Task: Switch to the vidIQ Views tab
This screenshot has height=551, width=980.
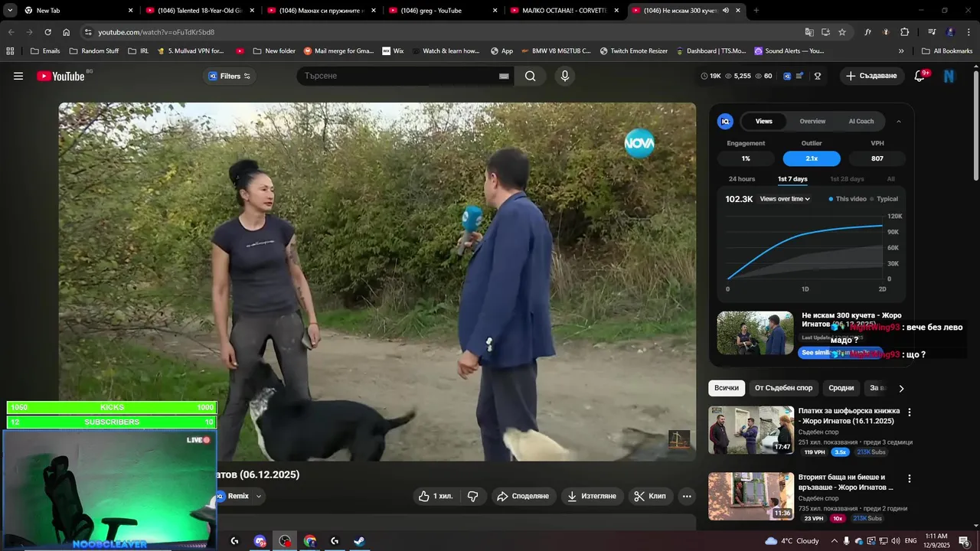Action: 764,121
